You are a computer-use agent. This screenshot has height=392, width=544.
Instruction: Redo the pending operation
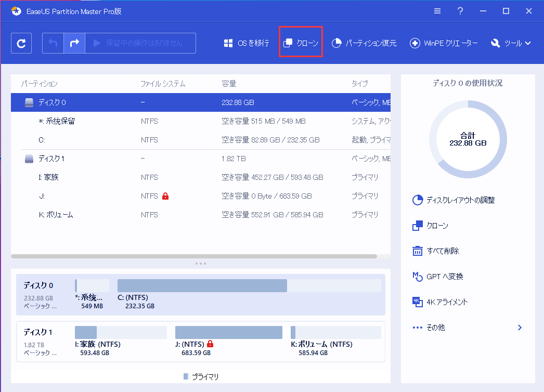pyautogui.click(x=74, y=43)
